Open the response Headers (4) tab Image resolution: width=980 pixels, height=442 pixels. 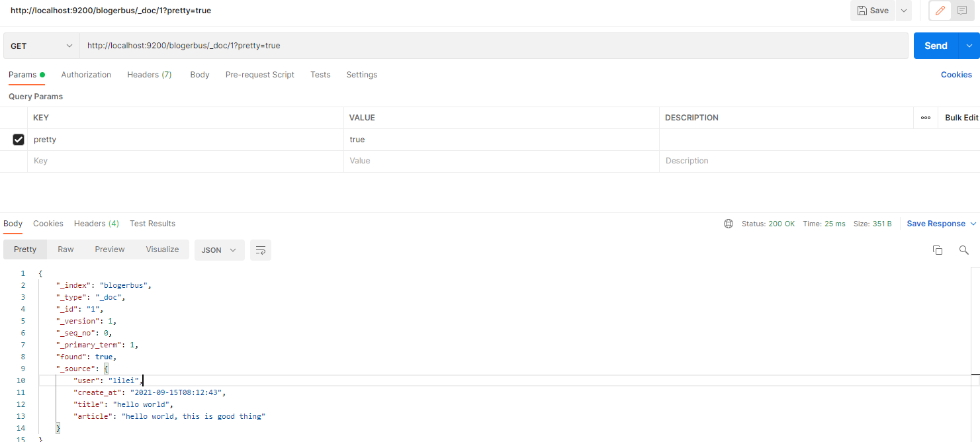97,224
